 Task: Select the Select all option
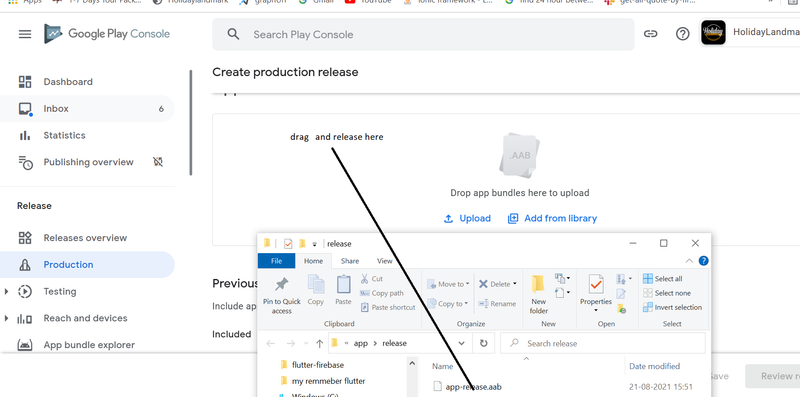[662, 279]
